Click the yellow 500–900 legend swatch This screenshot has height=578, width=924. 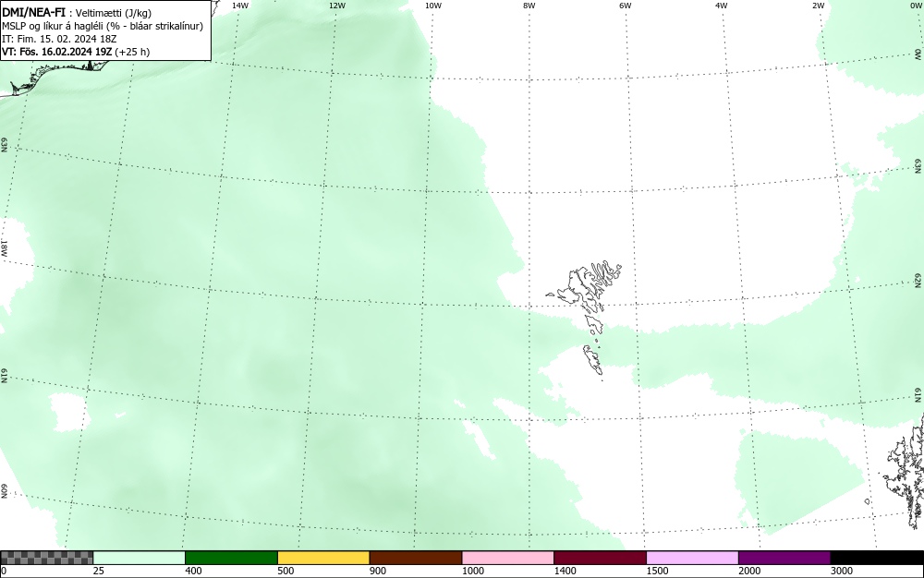pyautogui.click(x=323, y=558)
